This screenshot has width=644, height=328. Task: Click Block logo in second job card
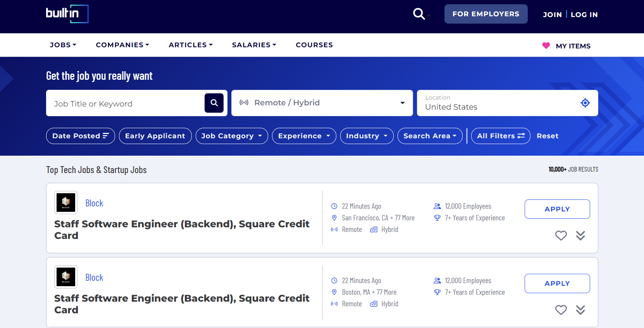point(66,277)
